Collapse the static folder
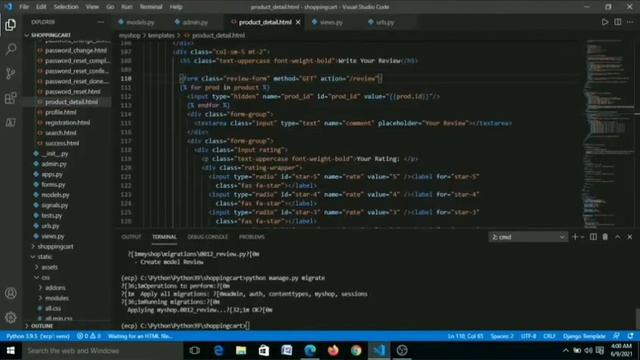The image size is (640, 360). click(42, 257)
